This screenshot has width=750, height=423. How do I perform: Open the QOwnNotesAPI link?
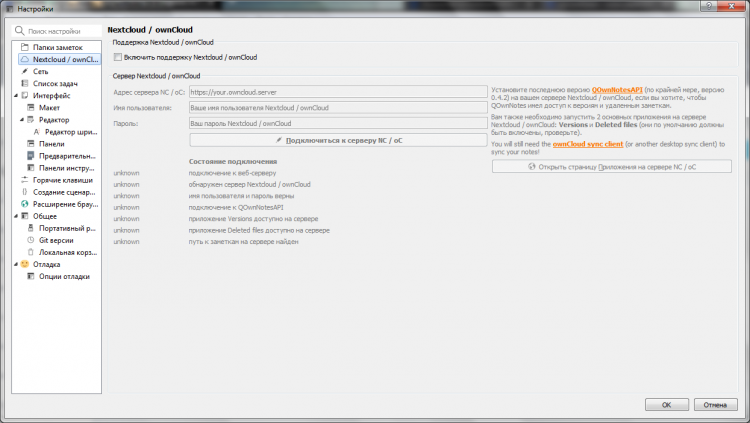tap(617, 89)
